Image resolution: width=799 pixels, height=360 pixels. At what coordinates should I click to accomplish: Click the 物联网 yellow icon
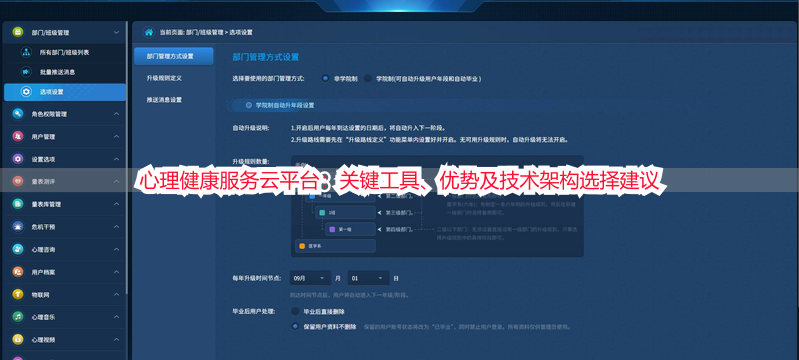(x=18, y=294)
